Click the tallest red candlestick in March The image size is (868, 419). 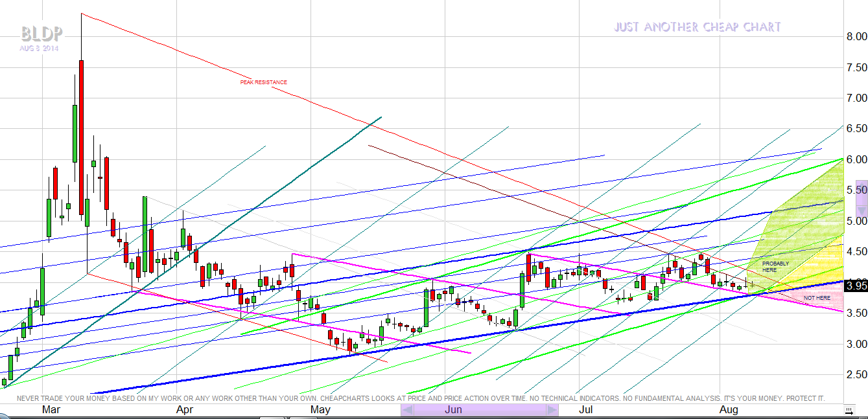[82, 136]
